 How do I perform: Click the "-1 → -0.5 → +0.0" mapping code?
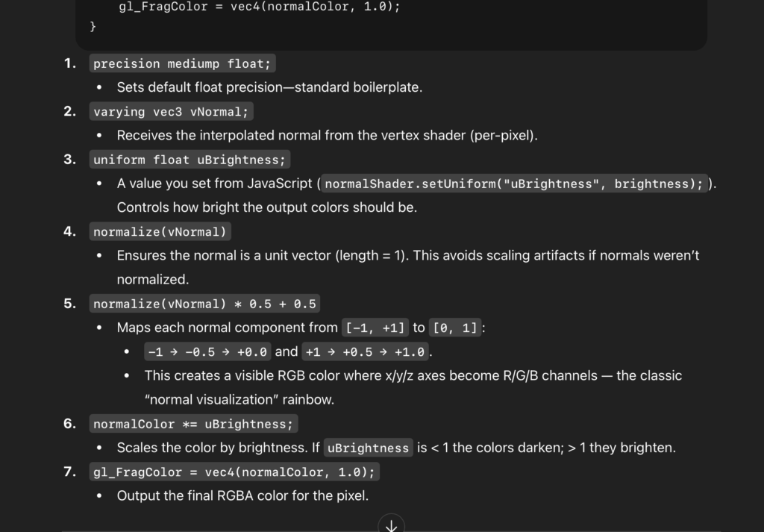(x=207, y=352)
